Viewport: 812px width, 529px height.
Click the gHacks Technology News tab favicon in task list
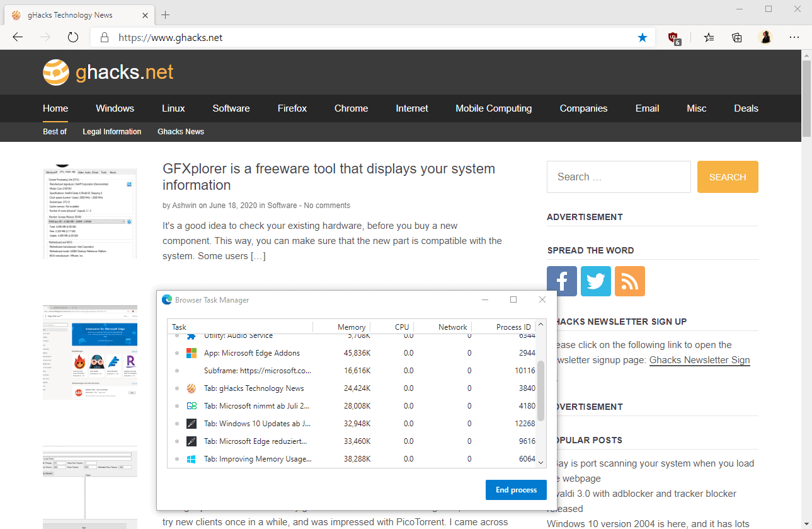192,388
